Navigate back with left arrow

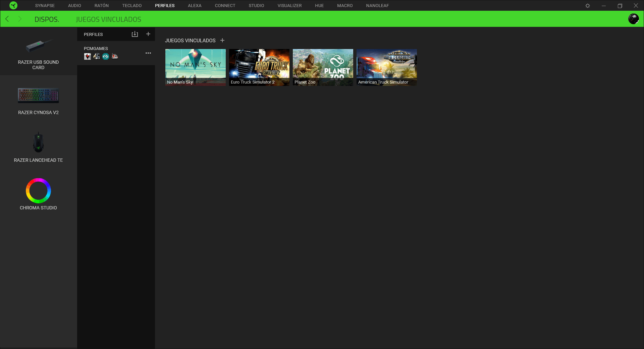tap(7, 19)
